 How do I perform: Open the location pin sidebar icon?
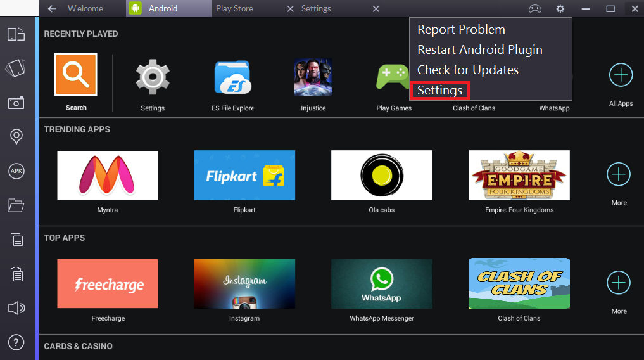[x=16, y=136]
